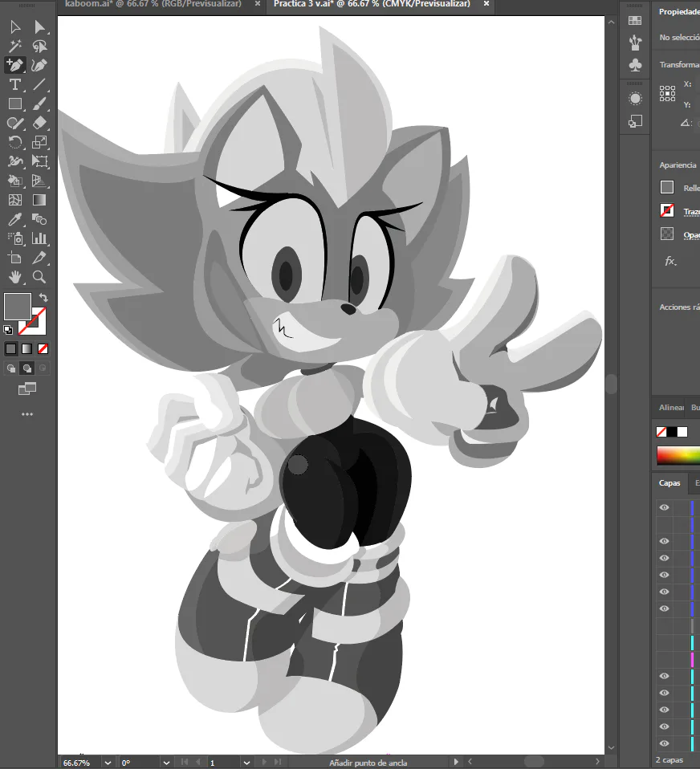Screen dimensions: 700x769
Task: Select the Scale tool
Action: 39,142
